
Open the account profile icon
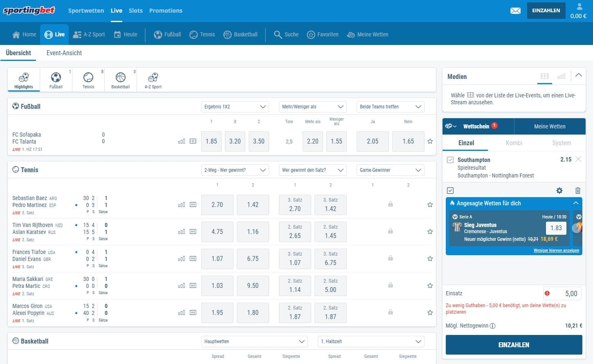(x=579, y=7)
